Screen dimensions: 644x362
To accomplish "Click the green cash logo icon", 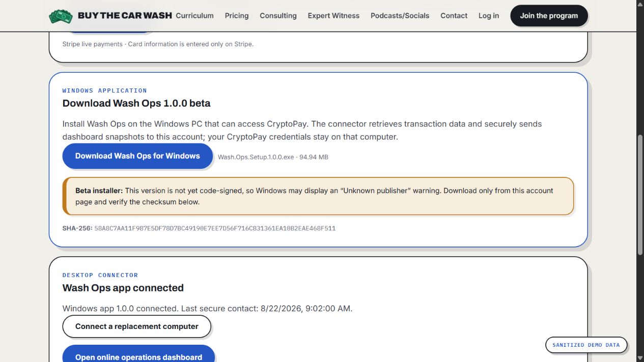I will 61,16.
